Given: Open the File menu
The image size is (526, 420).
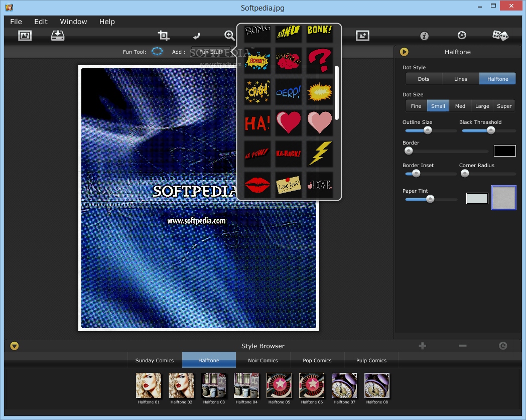Looking at the screenshot, I should coord(16,22).
